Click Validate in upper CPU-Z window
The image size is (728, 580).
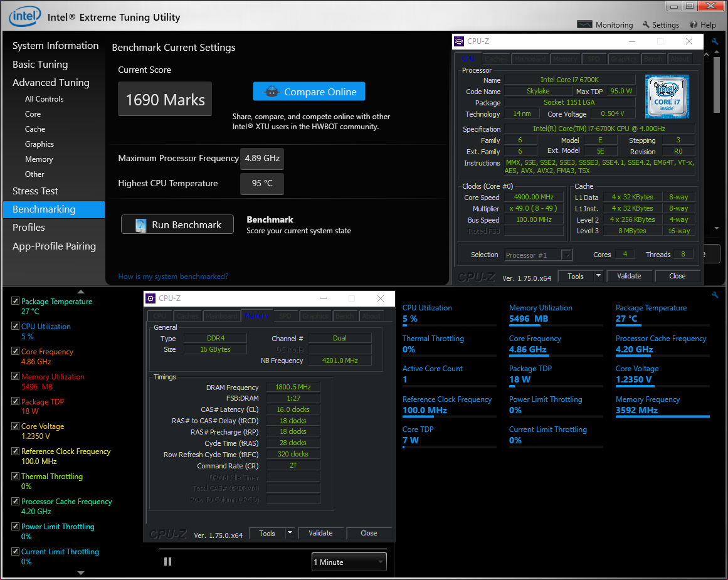click(629, 276)
